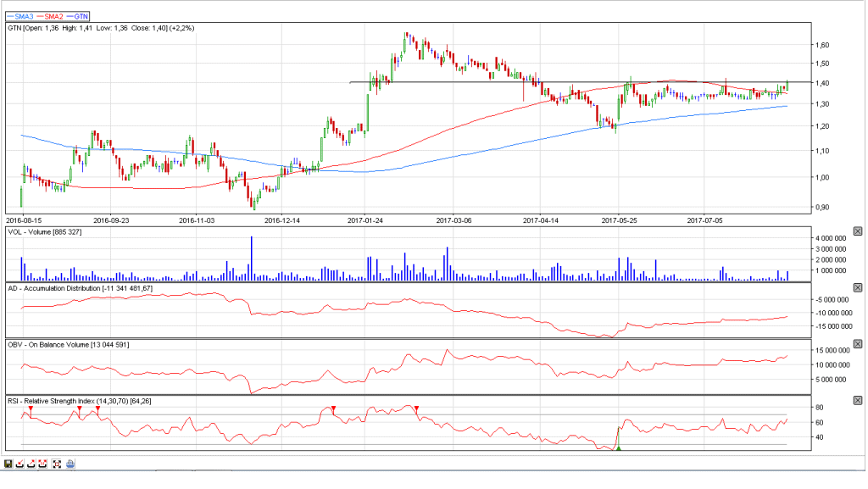Click the save floppy disk icon
Image resolution: width=868 pixels, height=489 pixels.
pyautogui.click(x=8, y=464)
